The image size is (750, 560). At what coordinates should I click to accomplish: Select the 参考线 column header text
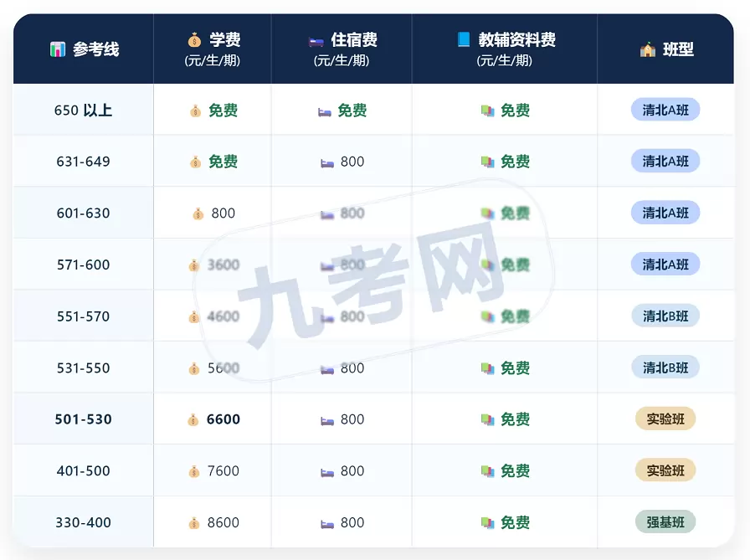pyautogui.click(x=95, y=49)
